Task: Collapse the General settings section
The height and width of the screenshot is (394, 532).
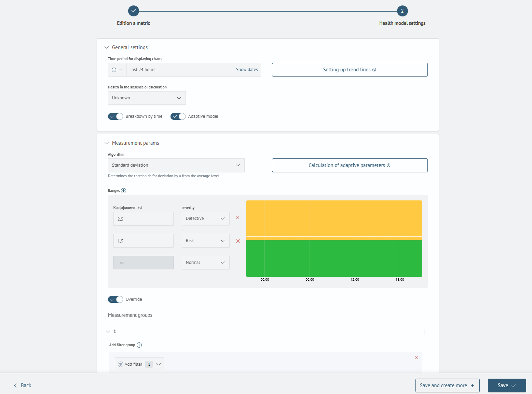Action: (107, 47)
